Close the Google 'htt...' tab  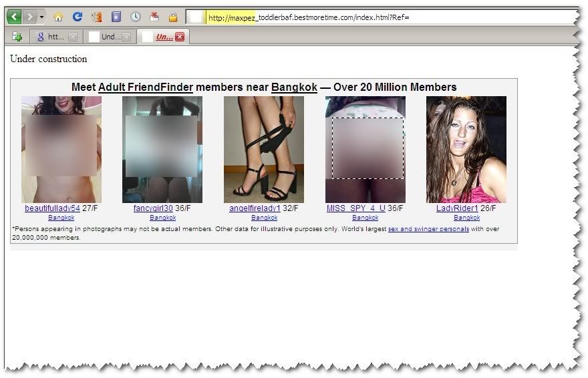coord(72,37)
